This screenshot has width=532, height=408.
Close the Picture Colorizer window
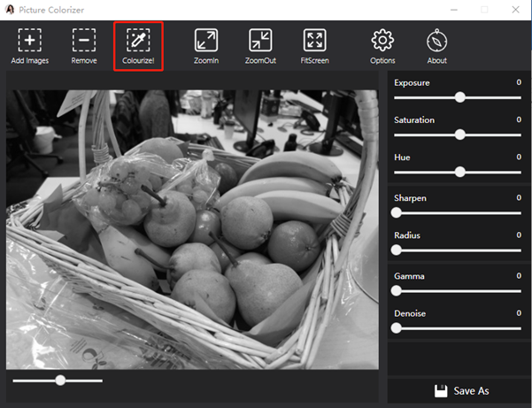coord(515,10)
